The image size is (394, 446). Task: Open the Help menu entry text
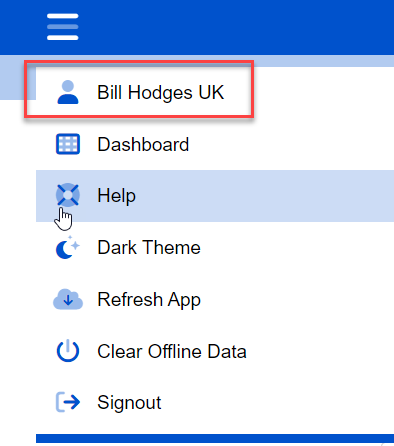116,196
